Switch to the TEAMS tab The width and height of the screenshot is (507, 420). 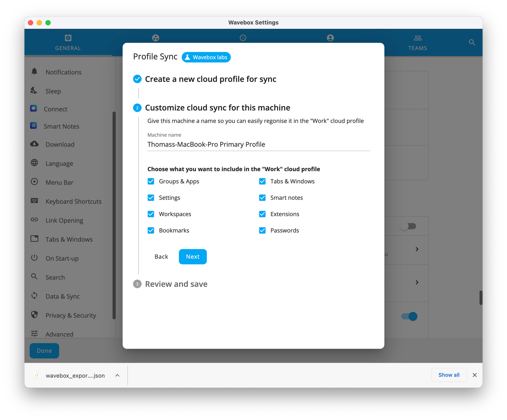click(x=418, y=43)
